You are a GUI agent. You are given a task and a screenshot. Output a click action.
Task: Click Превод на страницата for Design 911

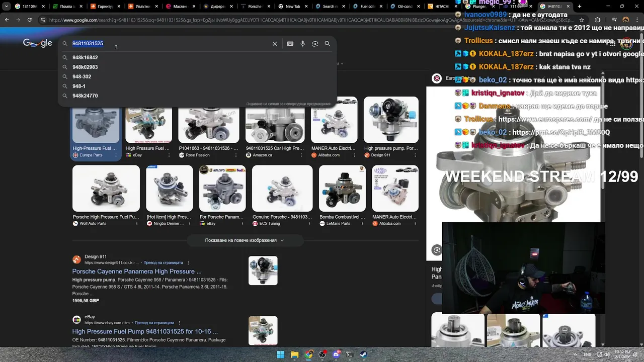tap(163, 263)
